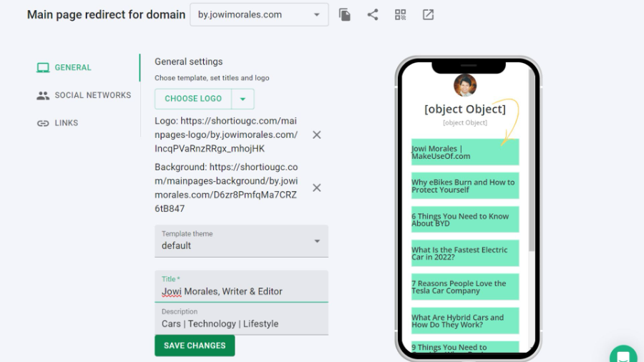Click the [object Object] preview heading
The width and height of the screenshot is (644, 362).
(465, 109)
